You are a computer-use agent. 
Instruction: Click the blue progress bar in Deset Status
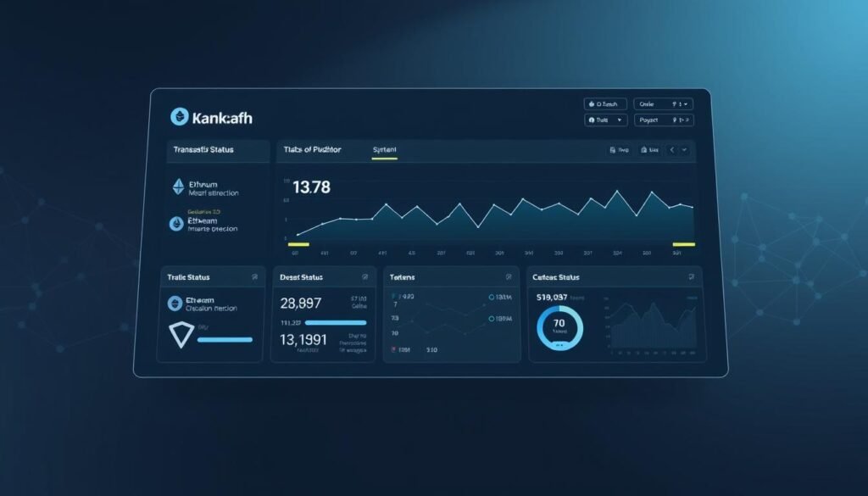(x=336, y=323)
